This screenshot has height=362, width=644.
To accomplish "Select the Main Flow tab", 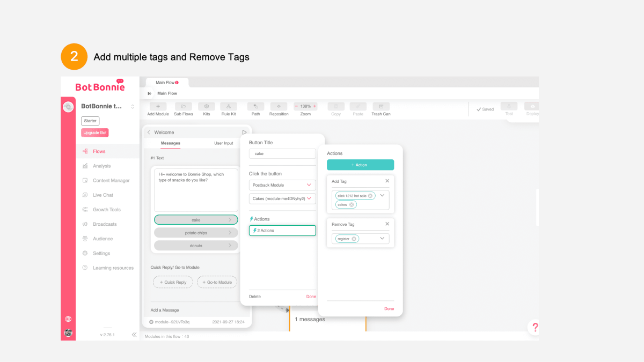I will tap(167, 83).
